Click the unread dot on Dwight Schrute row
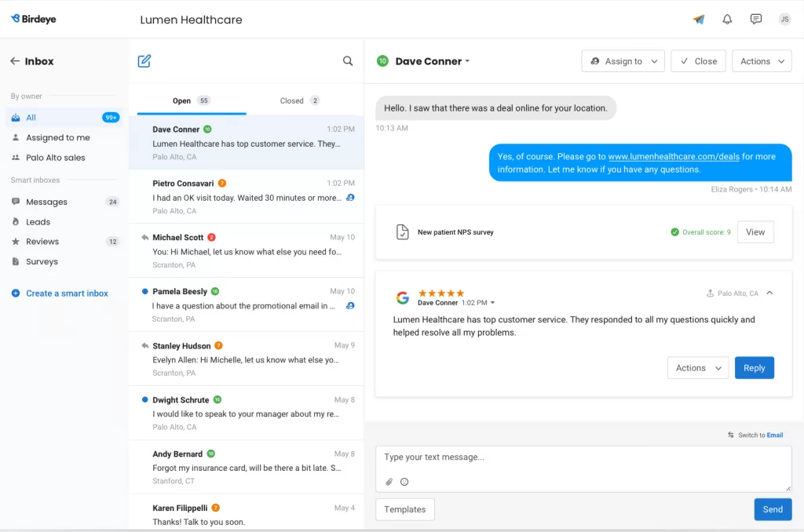This screenshot has height=532, width=804. (145, 399)
